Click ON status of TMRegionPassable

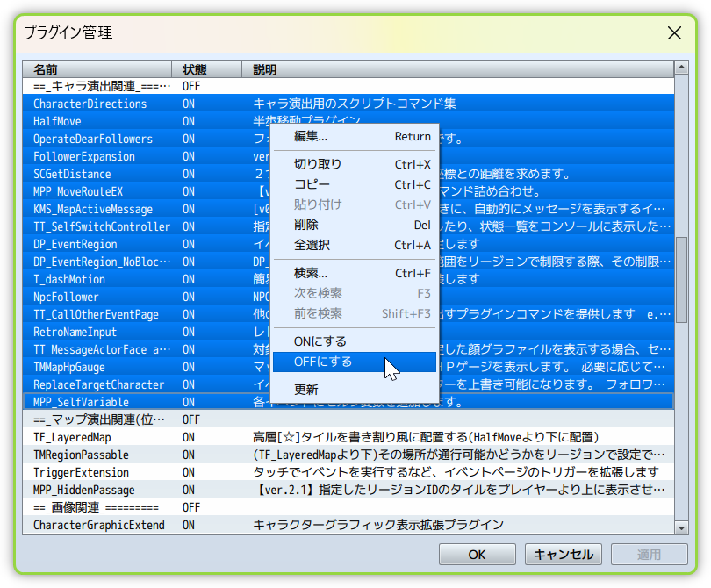point(189,455)
